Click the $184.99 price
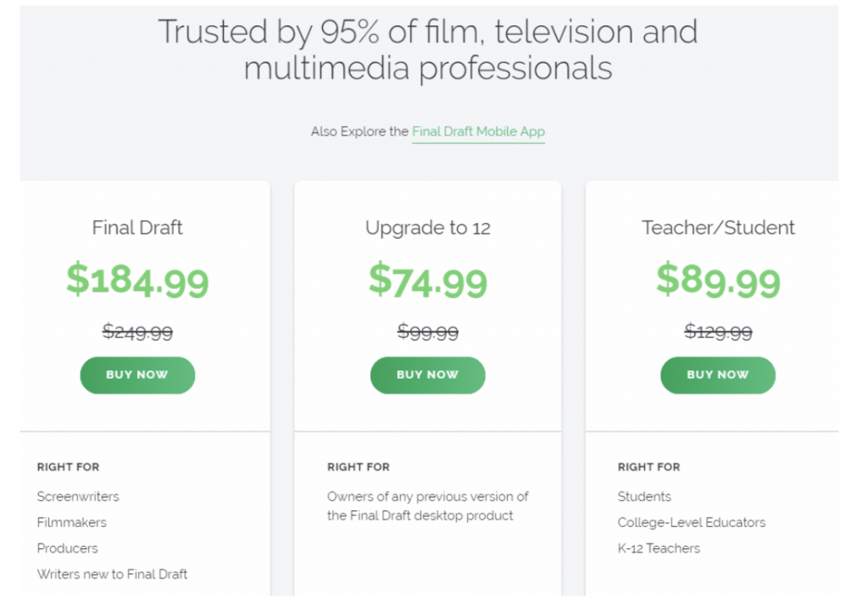This screenshot has width=868, height=611. coord(137,280)
